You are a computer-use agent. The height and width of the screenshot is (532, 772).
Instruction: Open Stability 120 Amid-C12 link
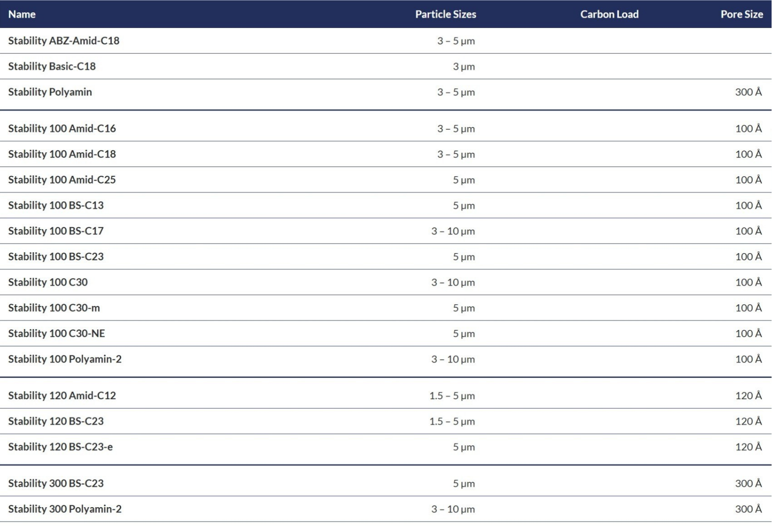(x=62, y=395)
